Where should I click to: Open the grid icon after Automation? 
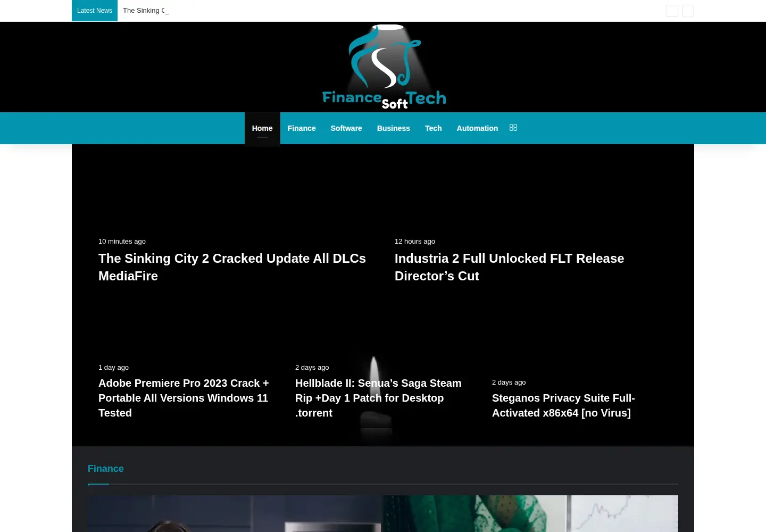513,128
